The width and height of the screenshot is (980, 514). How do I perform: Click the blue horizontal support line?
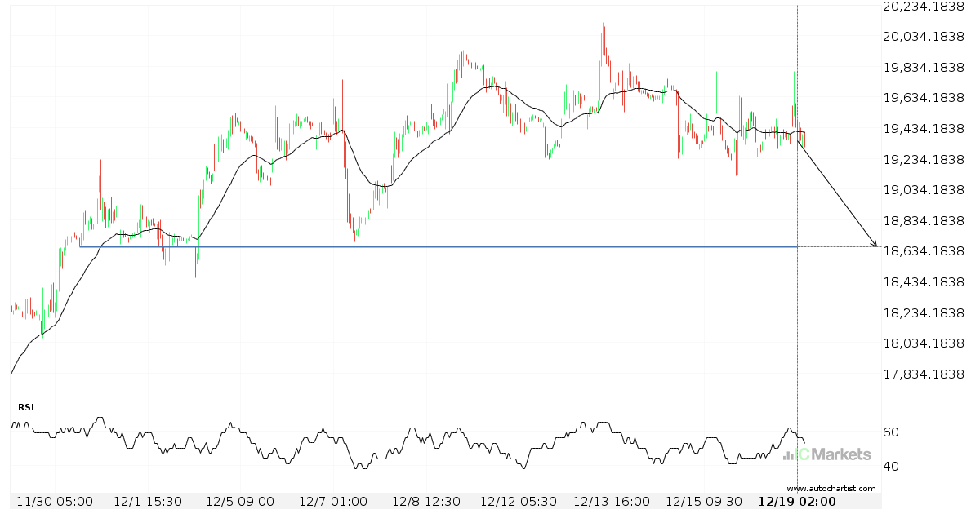click(x=438, y=246)
